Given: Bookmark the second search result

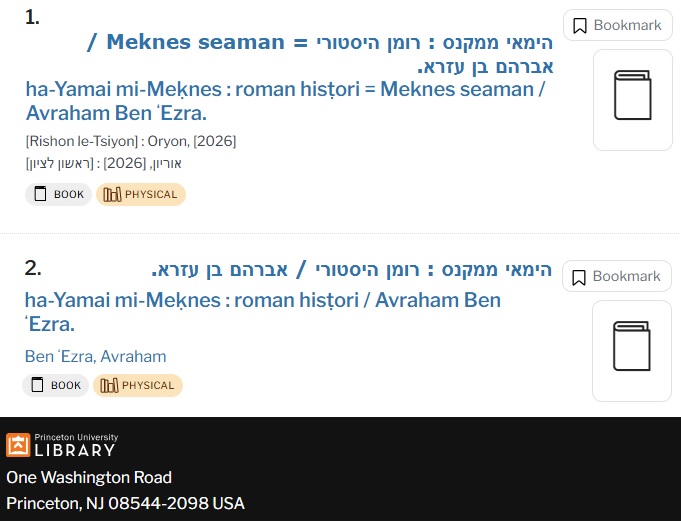Looking at the screenshot, I should coord(617,276).
